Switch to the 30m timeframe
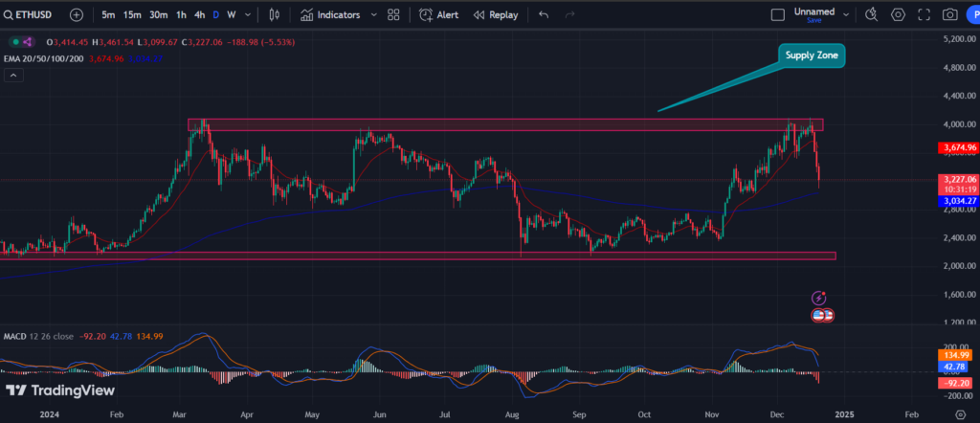980x423 pixels. point(158,14)
